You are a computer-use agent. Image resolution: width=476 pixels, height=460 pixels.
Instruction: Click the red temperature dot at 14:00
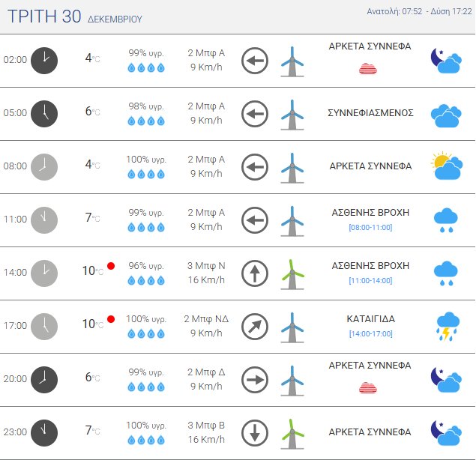tap(111, 266)
